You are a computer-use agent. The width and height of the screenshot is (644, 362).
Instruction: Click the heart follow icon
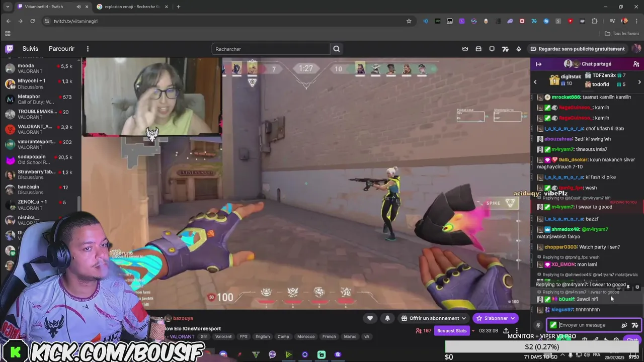click(370, 318)
